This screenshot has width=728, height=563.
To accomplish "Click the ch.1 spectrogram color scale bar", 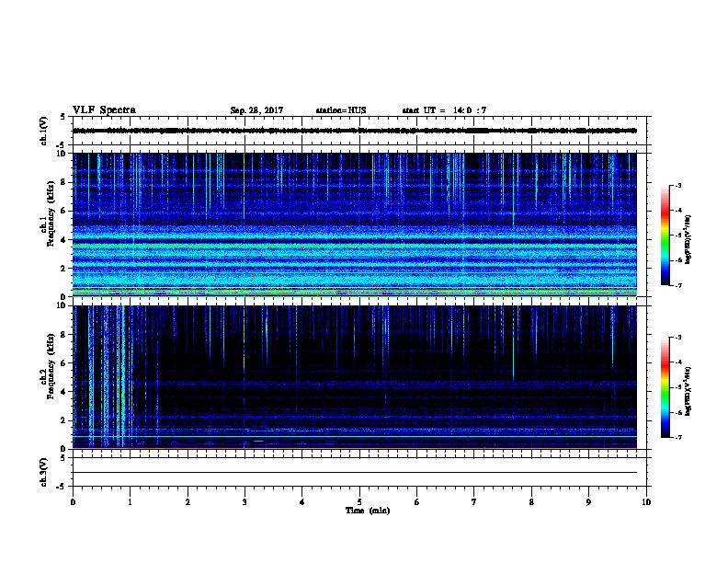I will click(x=665, y=236).
